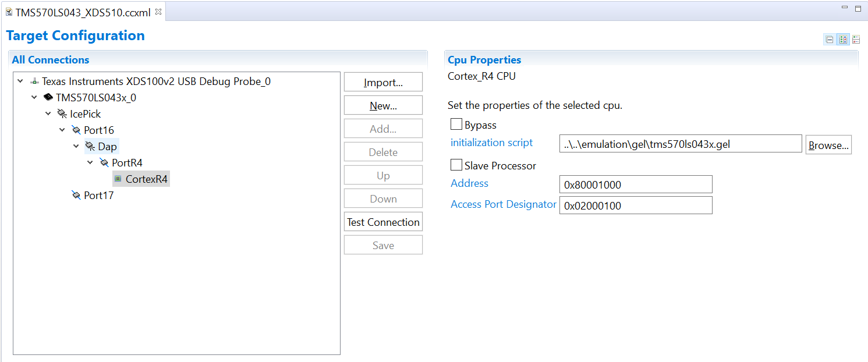Click the Down button
Image resolution: width=868 pixels, height=362 pixels.
click(383, 198)
